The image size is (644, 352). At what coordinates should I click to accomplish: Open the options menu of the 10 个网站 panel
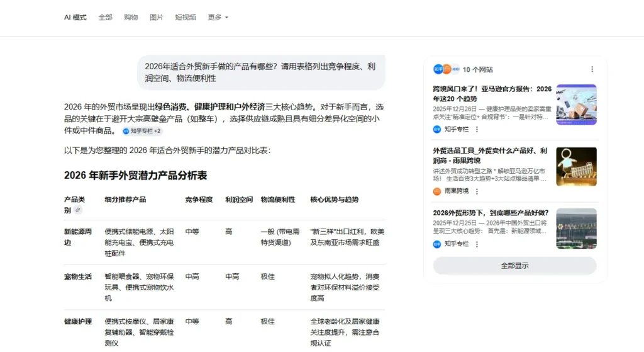[x=592, y=69]
